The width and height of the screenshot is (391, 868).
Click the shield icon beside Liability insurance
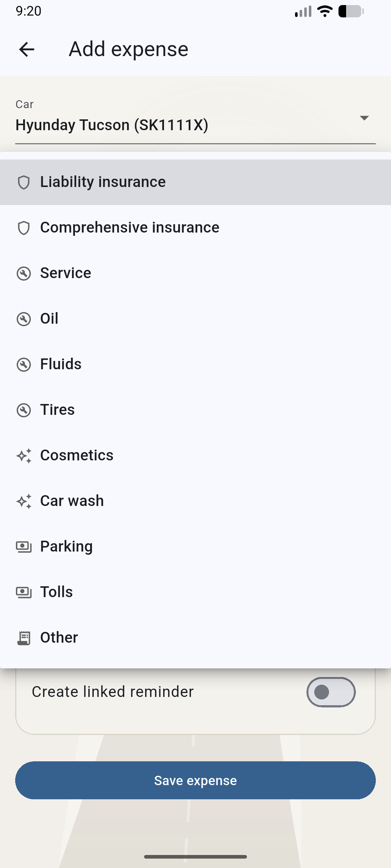24,182
